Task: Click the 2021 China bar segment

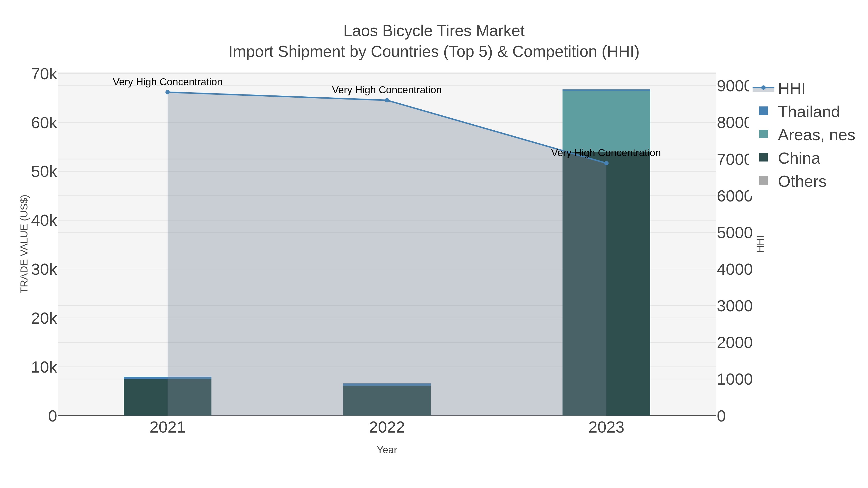Action: point(168,397)
